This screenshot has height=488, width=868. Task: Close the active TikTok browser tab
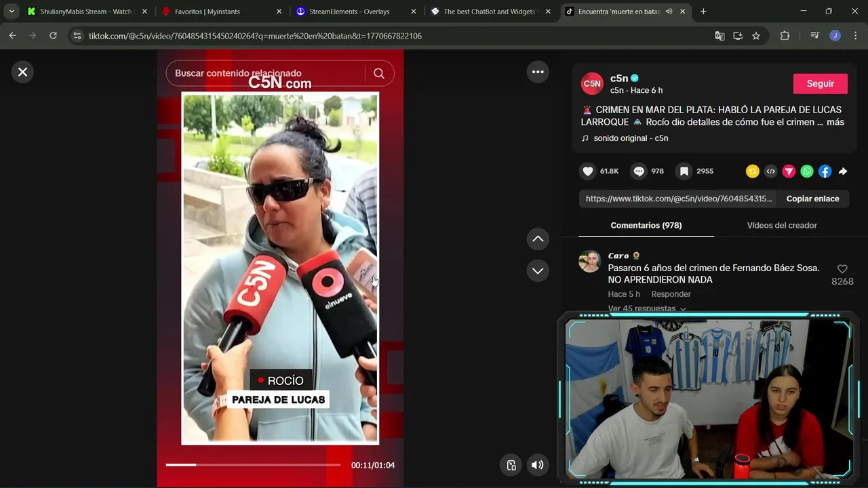[683, 12]
